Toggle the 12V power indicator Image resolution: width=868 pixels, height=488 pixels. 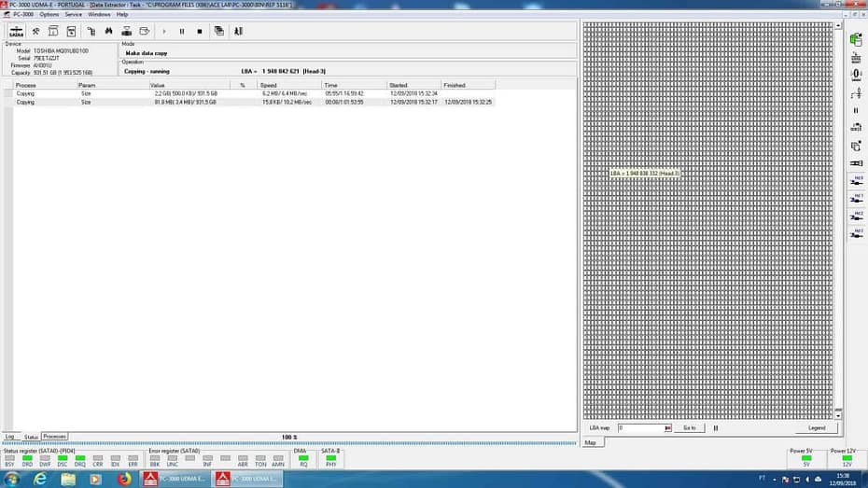pyautogui.click(x=847, y=458)
